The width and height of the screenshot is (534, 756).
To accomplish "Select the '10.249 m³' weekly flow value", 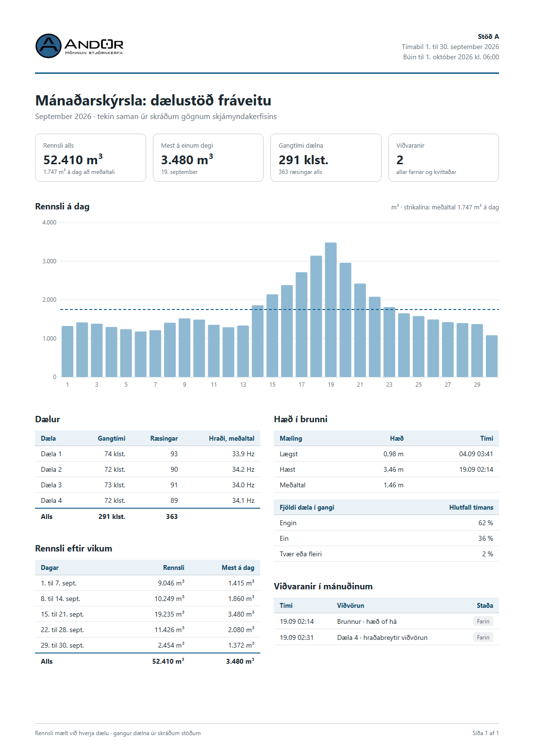I will [x=169, y=599].
